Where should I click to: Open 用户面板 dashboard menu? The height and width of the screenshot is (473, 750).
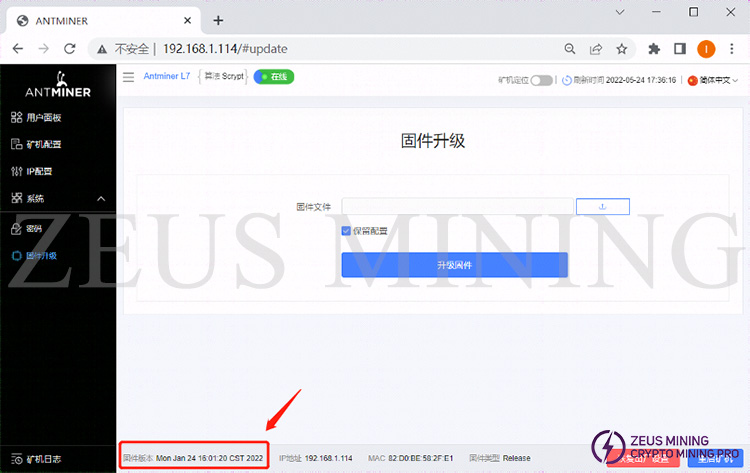(36, 117)
